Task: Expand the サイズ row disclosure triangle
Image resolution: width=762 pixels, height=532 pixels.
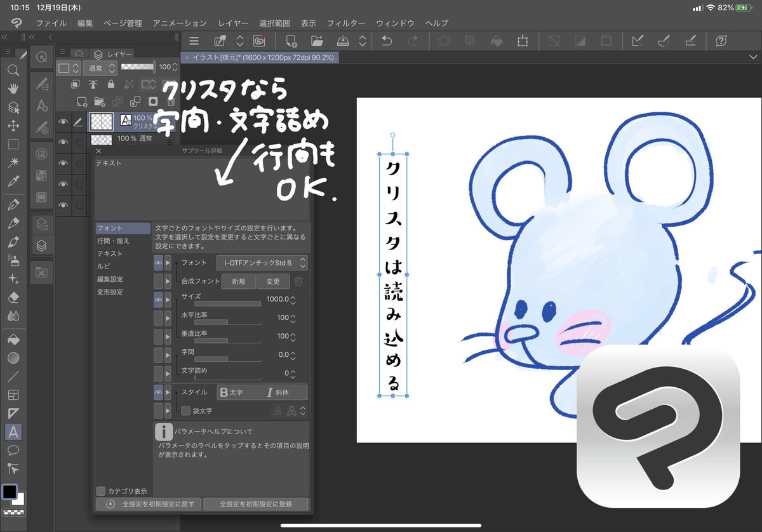Action: point(168,299)
